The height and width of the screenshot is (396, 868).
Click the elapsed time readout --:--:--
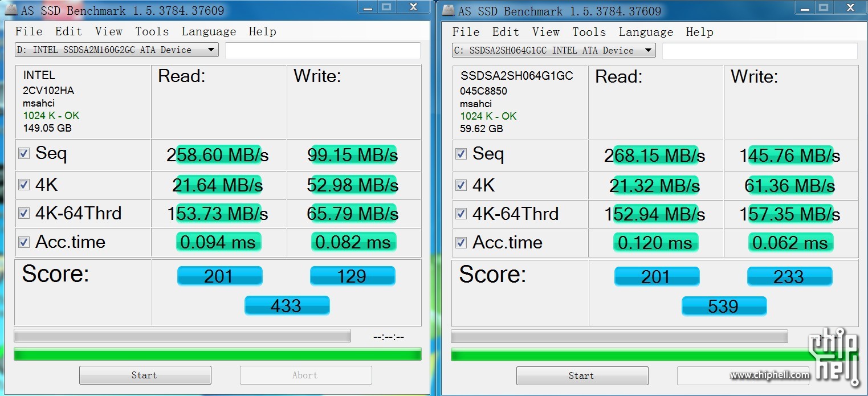click(x=389, y=337)
